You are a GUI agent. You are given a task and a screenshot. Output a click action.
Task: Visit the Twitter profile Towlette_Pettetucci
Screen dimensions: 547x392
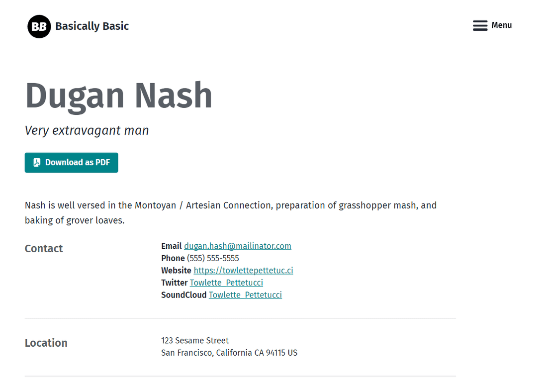pyautogui.click(x=226, y=283)
